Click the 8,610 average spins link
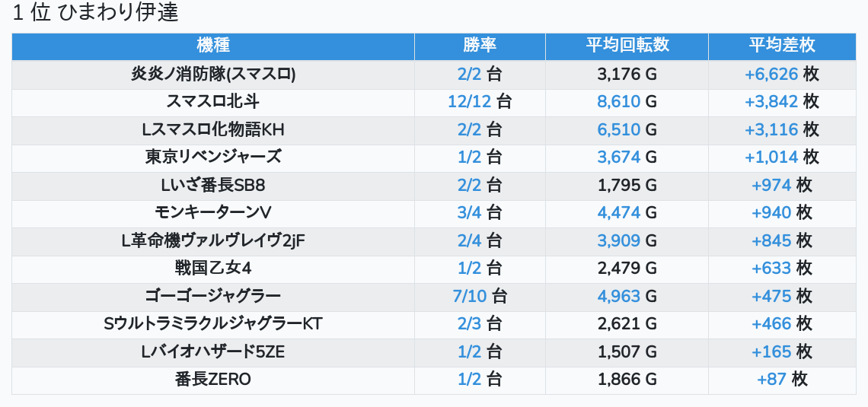 (618, 102)
